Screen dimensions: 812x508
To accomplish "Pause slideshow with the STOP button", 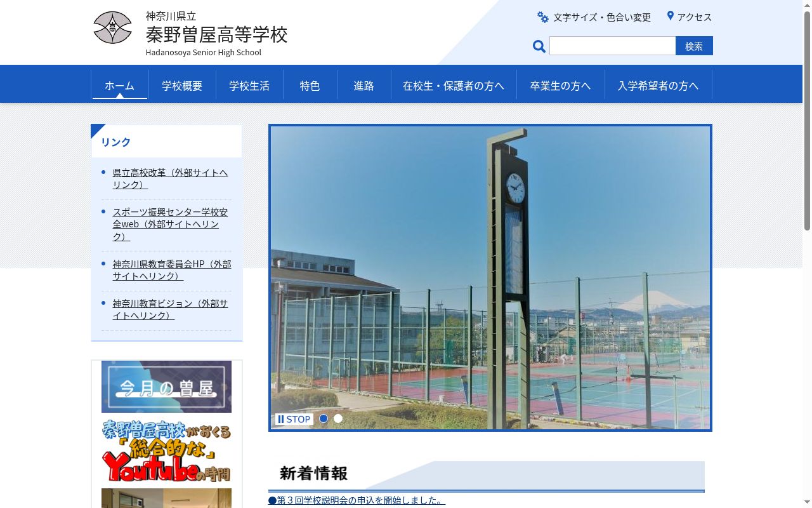I will pyautogui.click(x=294, y=419).
